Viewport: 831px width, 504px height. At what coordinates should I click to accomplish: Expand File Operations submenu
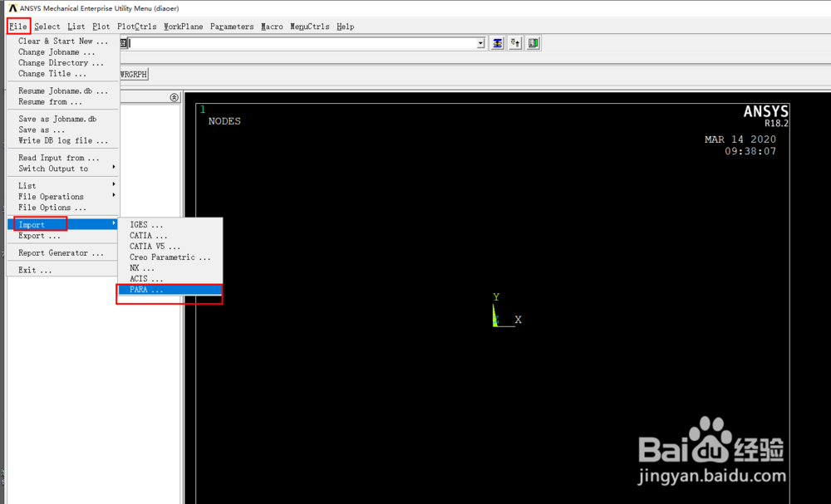[x=63, y=197]
